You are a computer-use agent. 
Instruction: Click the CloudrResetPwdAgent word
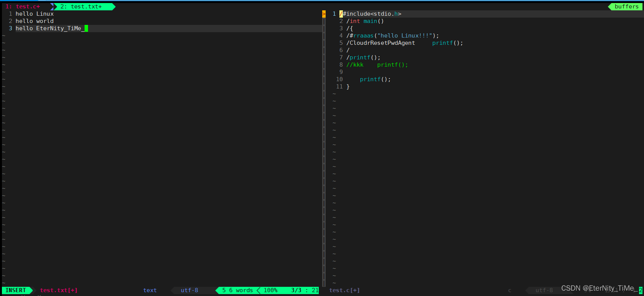[x=382, y=43]
